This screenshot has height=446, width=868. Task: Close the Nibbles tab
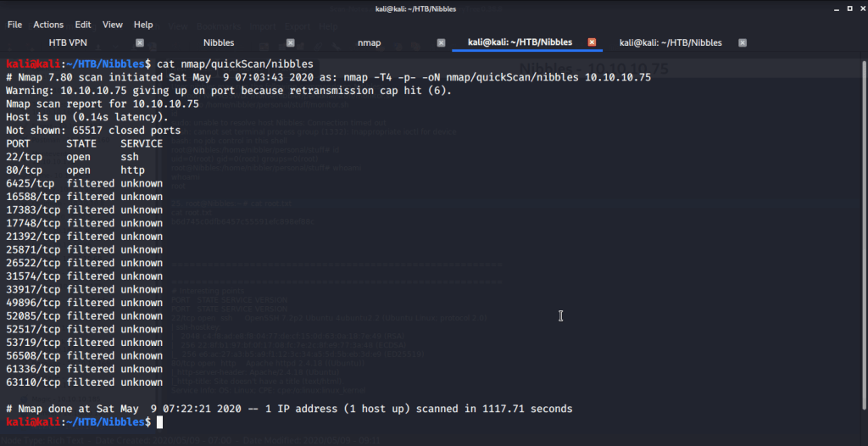(x=291, y=42)
